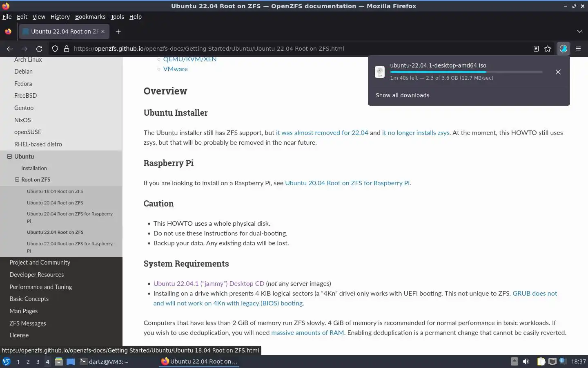This screenshot has width=588, height=368.
Task: Open FreeBSD in sidebar
Action: point(25,96)
